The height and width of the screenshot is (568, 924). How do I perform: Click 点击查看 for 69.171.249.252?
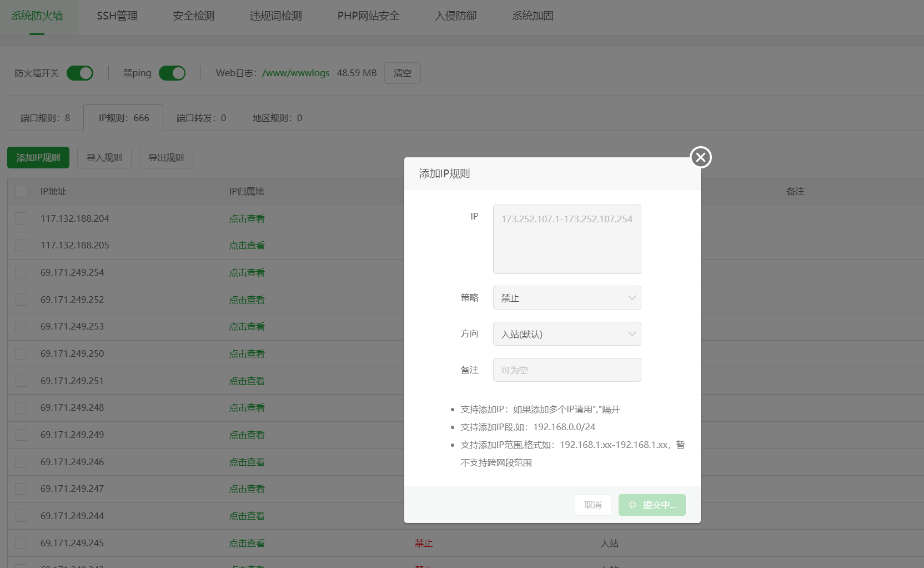(247, 300)
